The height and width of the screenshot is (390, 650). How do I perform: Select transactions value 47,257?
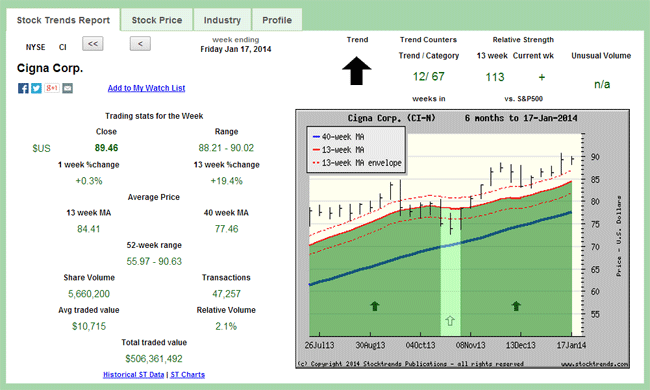tap(226, 294)
